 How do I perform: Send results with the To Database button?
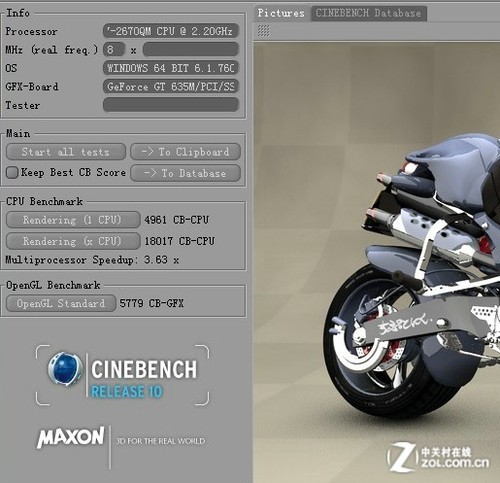(x=185, y=173)
